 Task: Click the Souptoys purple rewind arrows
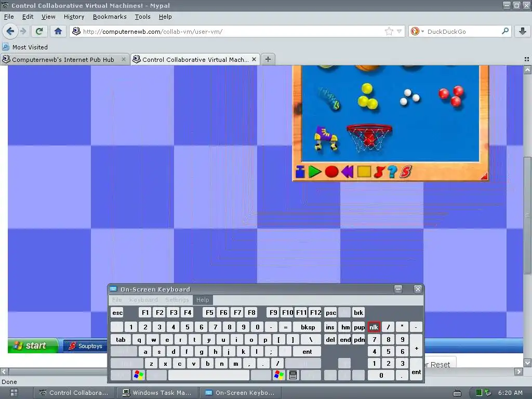[x=348, y=171]
